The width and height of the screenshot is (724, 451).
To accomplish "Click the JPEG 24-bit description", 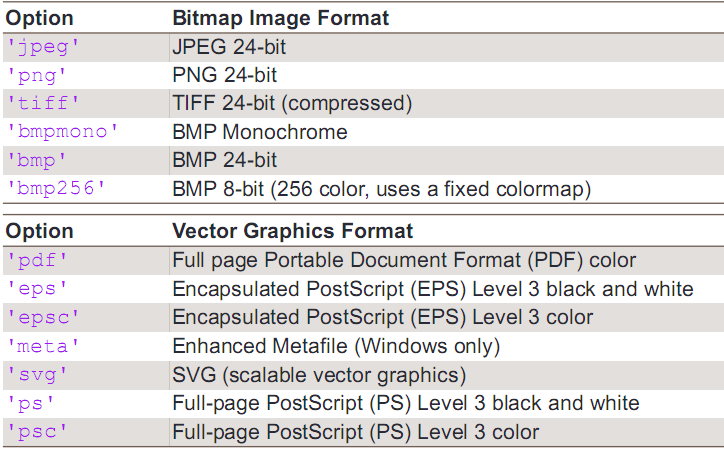I will 231,47.
